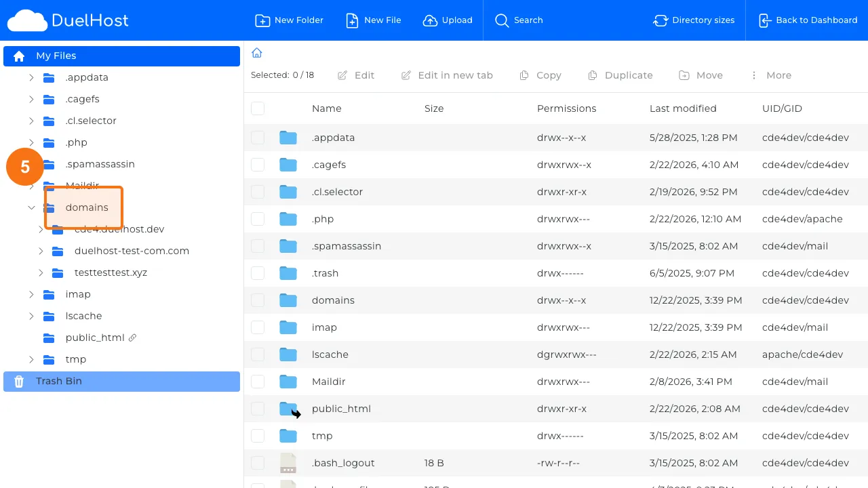Click the New File icon
This screenshot has height=488, width=868.
pos(352,20)
